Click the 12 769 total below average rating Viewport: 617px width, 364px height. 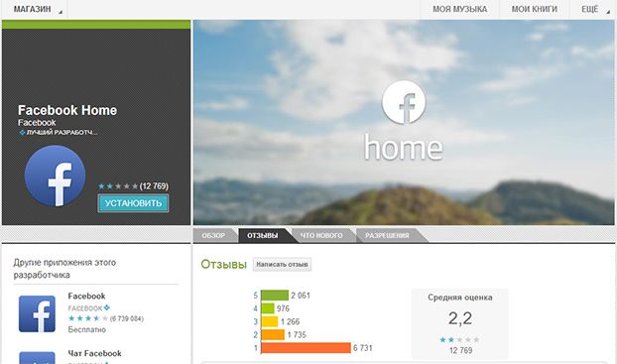coord(460,350)
